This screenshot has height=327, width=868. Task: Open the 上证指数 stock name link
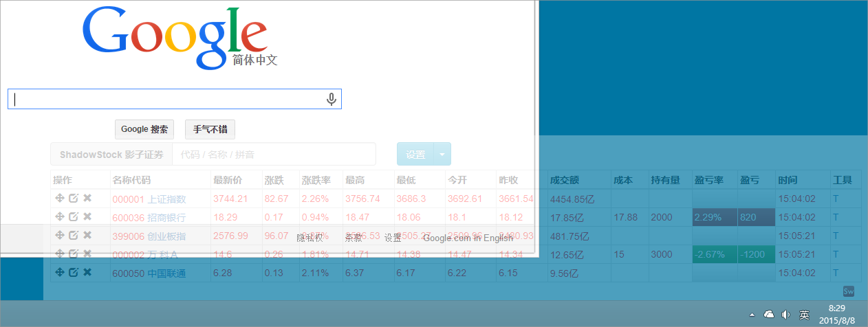click(x=167, y=199)
